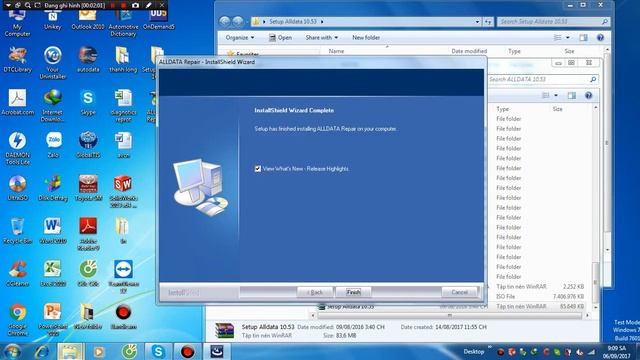Image resolution: width=640 pixels, height=360 pixels.
Task: Click Finish in the InstallShield wizard
Action: click(353, 292)
